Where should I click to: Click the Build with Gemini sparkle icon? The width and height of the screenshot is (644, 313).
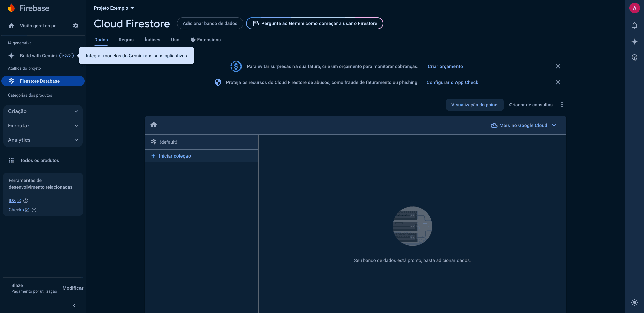pyautogui.click(x=11, y=56)
